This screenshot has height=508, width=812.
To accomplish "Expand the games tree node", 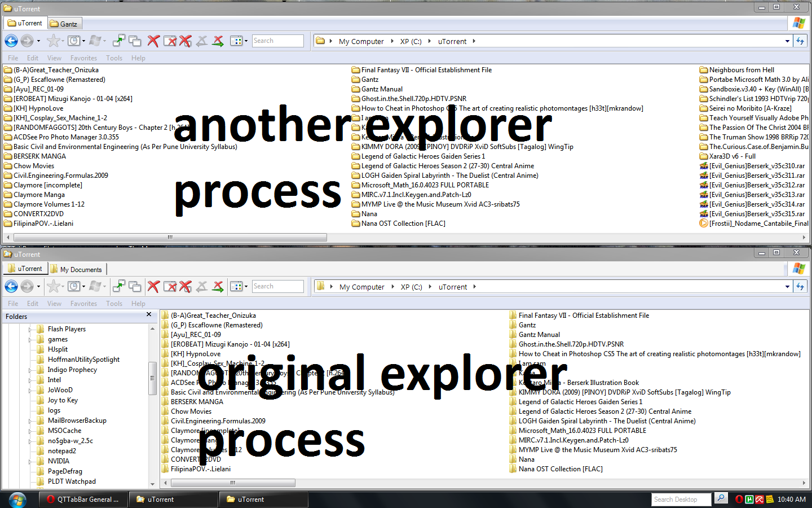I will point(30,339).
